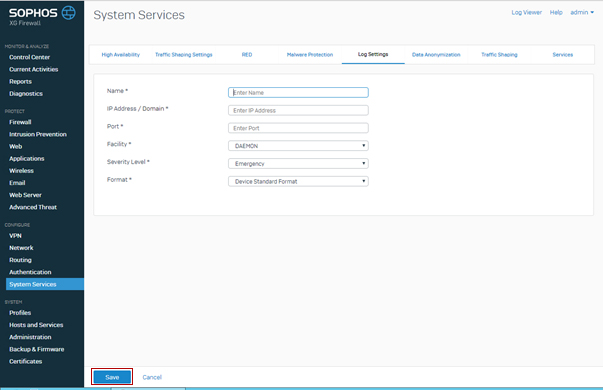Image resolution: width=603 pixels, height=390 pixels.
Task: Switch to the RED tab
Action: (x=247, y=55)
